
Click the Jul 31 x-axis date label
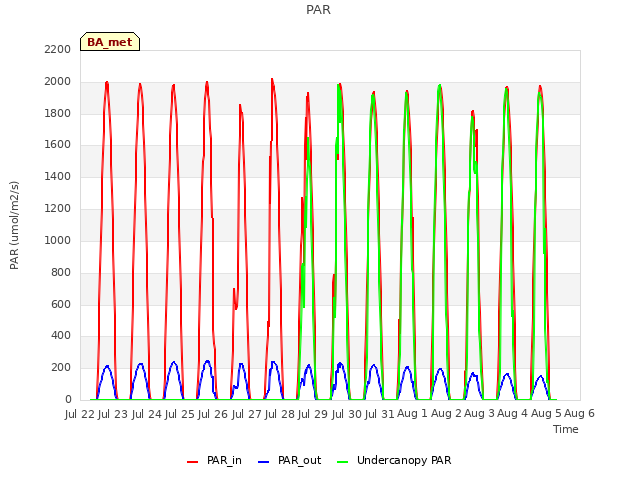tap(380, 414)
